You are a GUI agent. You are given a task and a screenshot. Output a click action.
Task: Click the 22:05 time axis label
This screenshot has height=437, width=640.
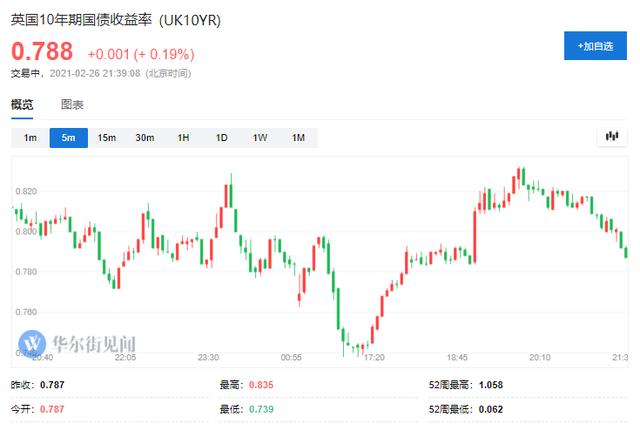point(125,357)
